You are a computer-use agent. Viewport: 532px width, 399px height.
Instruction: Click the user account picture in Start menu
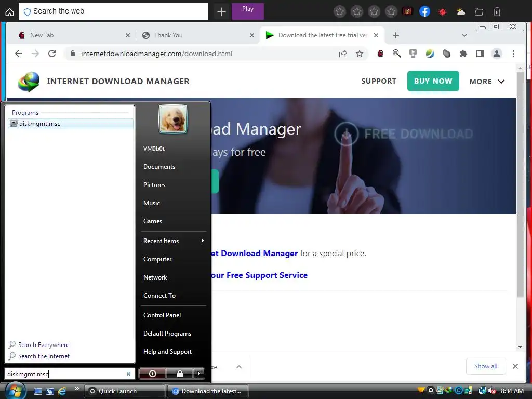click(x=172, y=119)
